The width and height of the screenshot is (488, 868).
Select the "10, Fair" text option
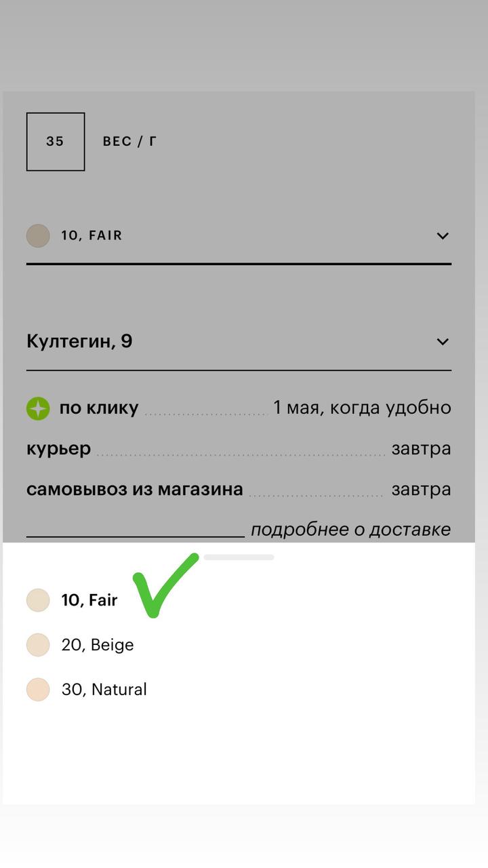pos(89,600)
